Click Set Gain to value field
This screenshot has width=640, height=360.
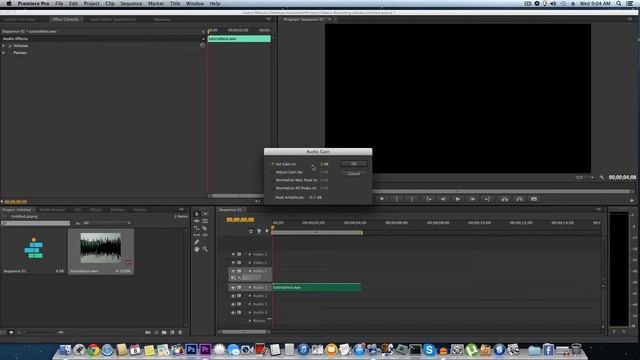pyautogui.click(x=324, y=164)
